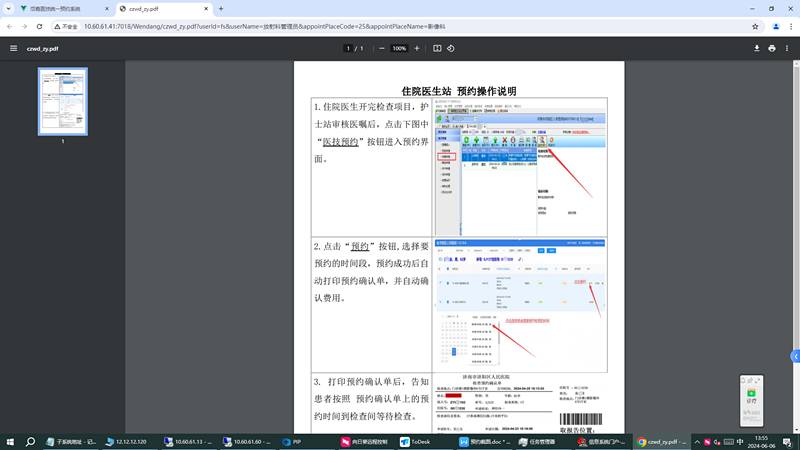Open the browser profile avatar
This screenshot has height=450, width=800.
click(775, 27)
